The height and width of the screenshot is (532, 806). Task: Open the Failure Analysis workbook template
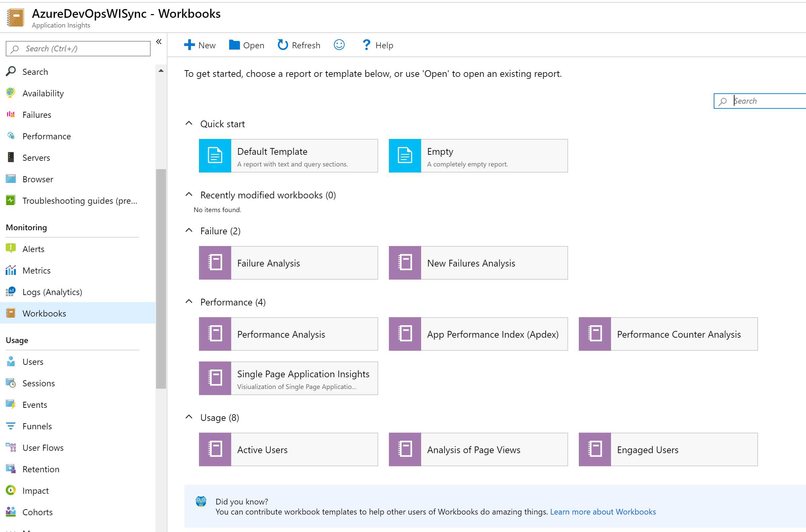pyautogui.click(x=288, y=262)
